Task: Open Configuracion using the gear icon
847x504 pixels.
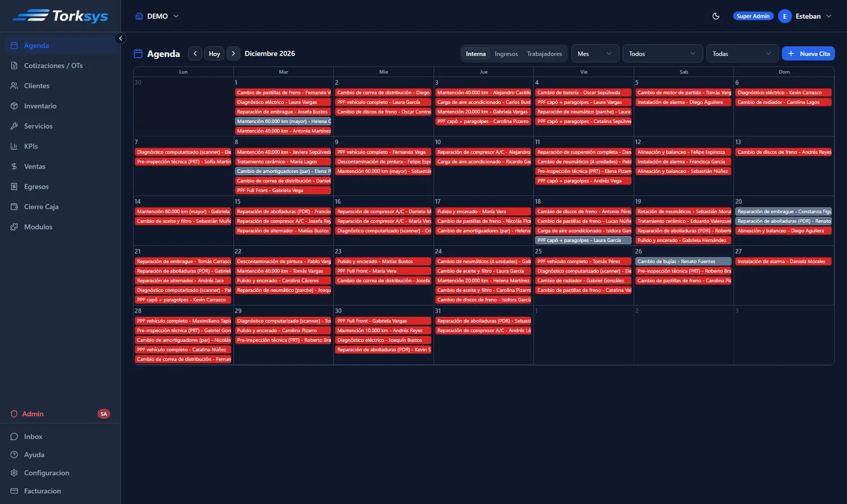Action: [x=14, y=473]
